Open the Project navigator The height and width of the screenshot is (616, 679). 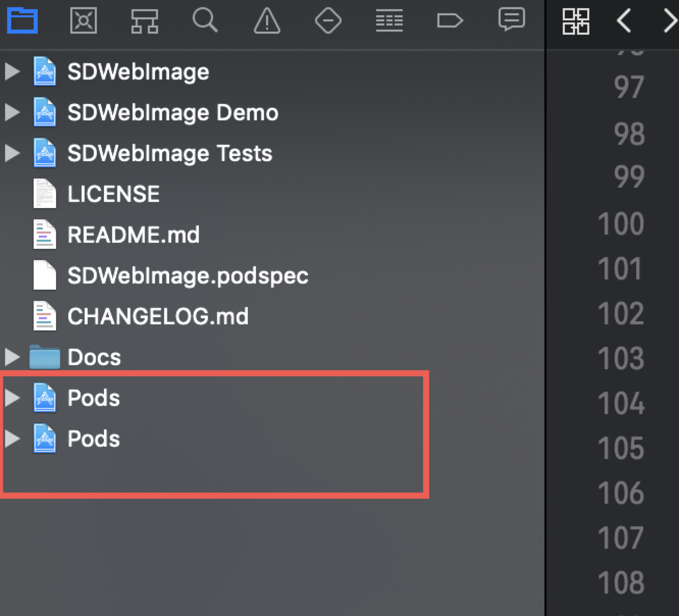(x=22, y=21)
